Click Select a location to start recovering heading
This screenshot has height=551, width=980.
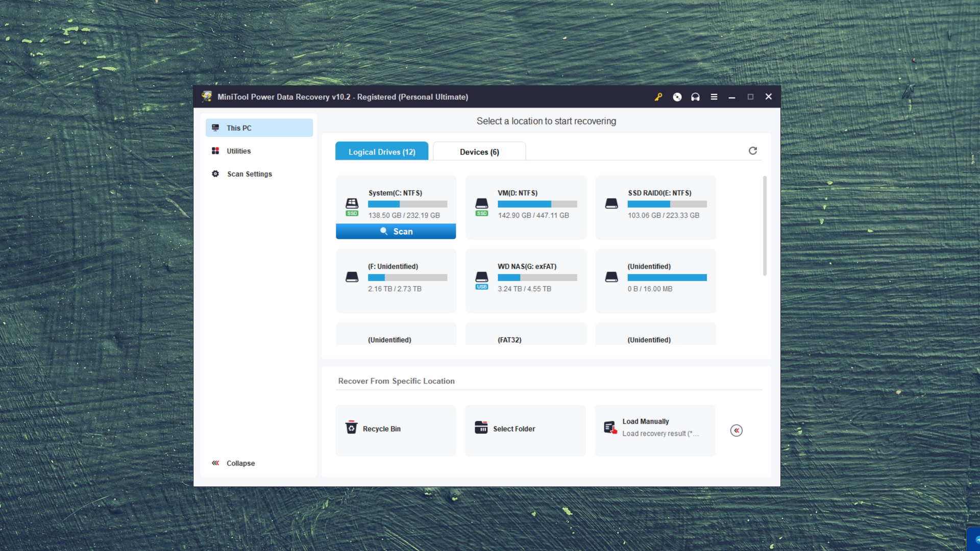pos(546,121)
